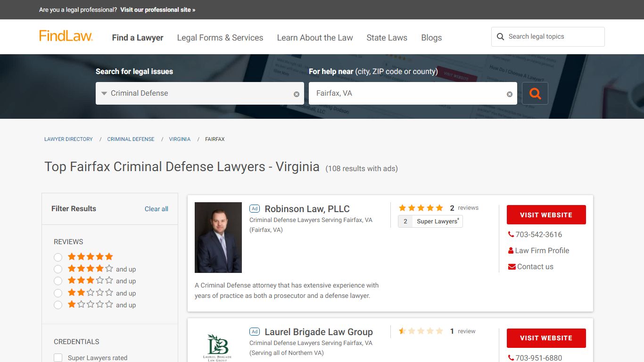Screen dimensions: 644x362
Task: Expand the legal issues dropdown arrow
Action: pos(104,93)
